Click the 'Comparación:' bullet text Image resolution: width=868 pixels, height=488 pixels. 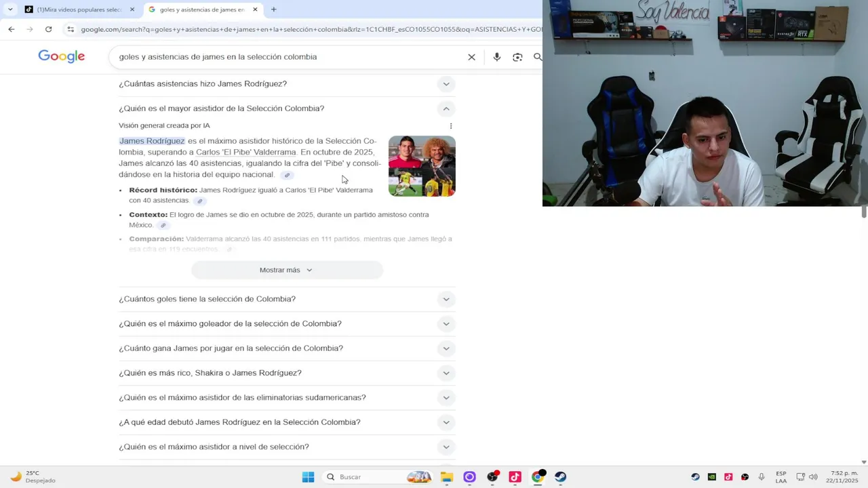(156, 239)
